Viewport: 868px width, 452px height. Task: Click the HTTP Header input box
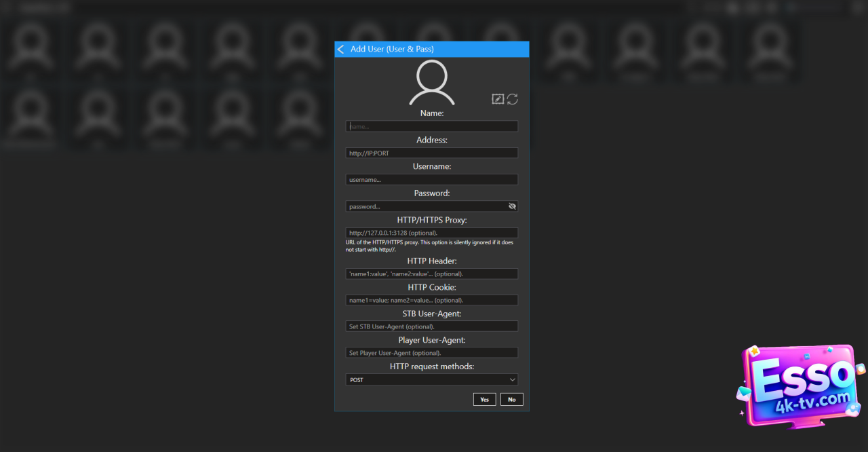pos(431,274)
